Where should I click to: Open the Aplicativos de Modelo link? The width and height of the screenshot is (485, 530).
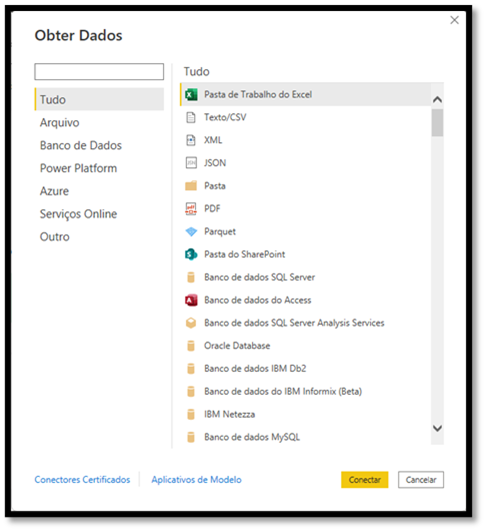[x=196, y=480]
